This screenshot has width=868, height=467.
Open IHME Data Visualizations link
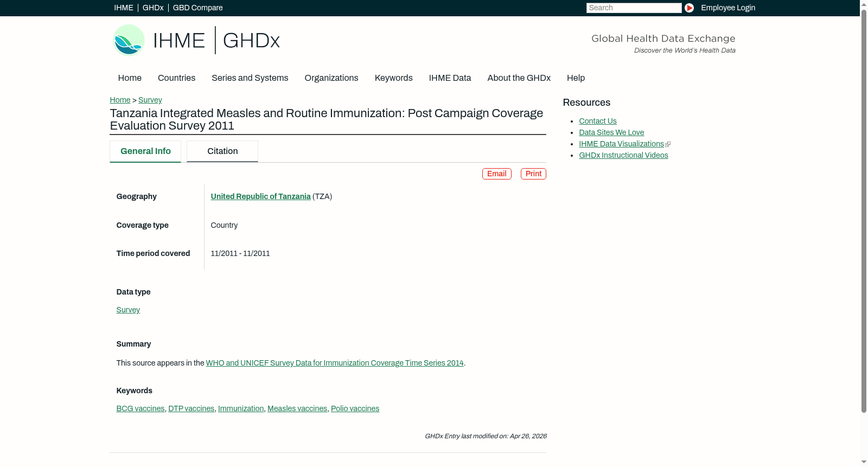point(621,144)
